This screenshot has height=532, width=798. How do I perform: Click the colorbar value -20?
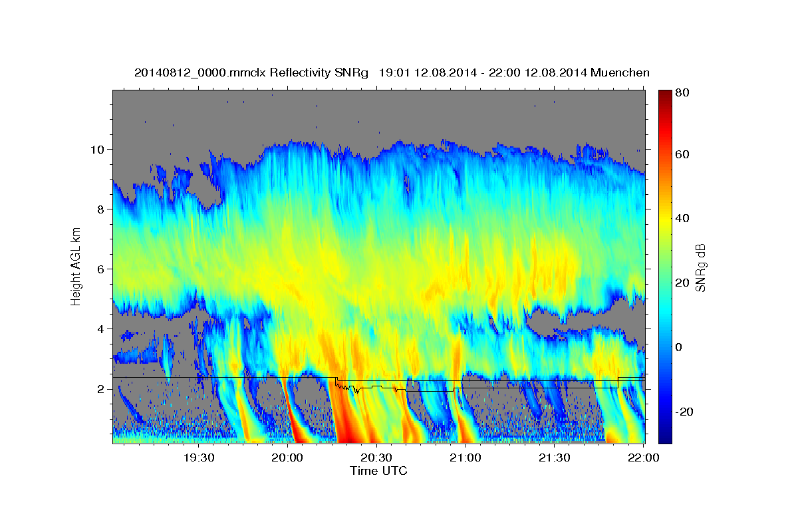(684, 412)
